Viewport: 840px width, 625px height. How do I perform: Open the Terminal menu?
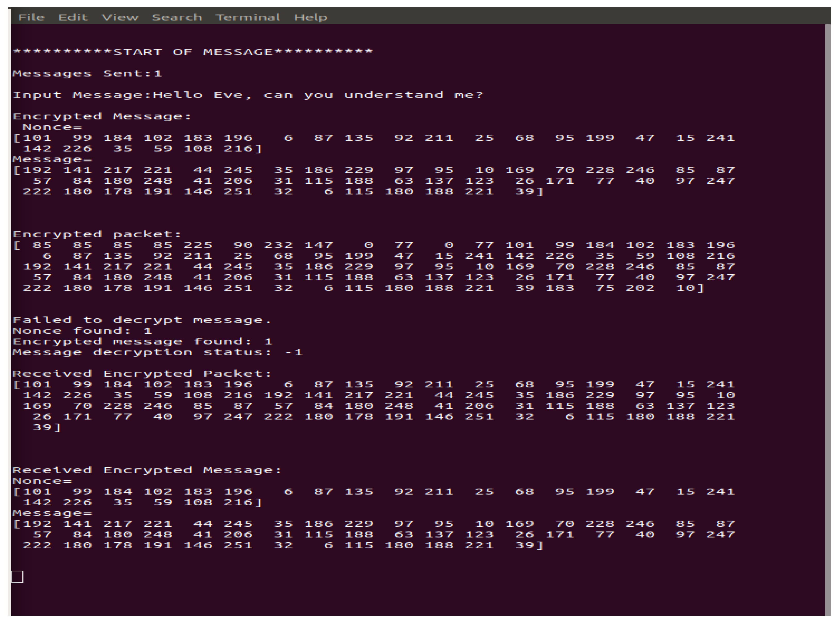pos(248,17)
